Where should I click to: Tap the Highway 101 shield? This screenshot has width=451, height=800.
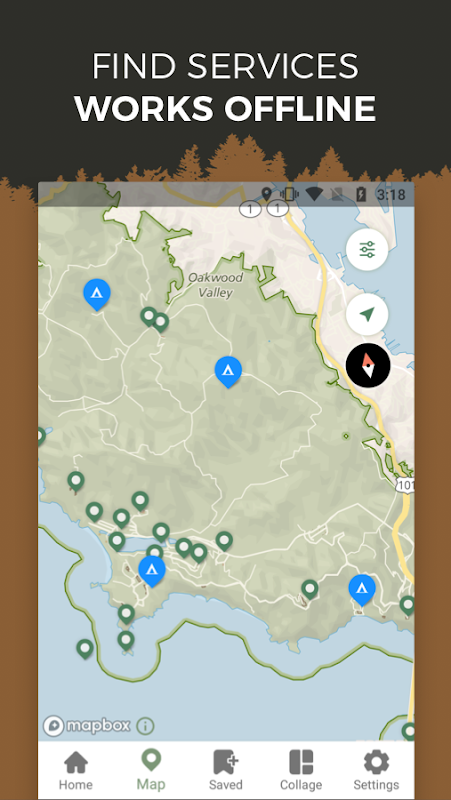405,485
